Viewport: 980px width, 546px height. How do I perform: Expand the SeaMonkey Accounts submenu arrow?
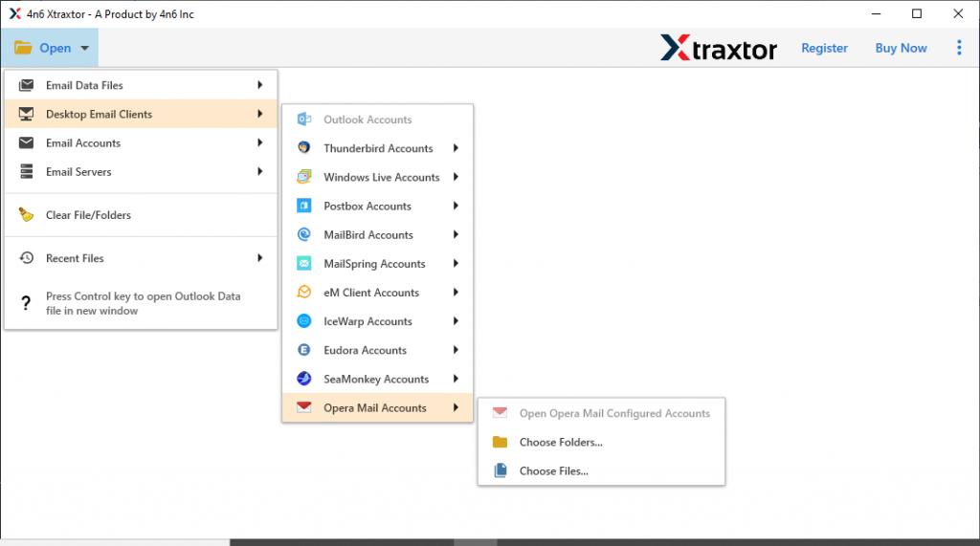click(x=456, y=379)
